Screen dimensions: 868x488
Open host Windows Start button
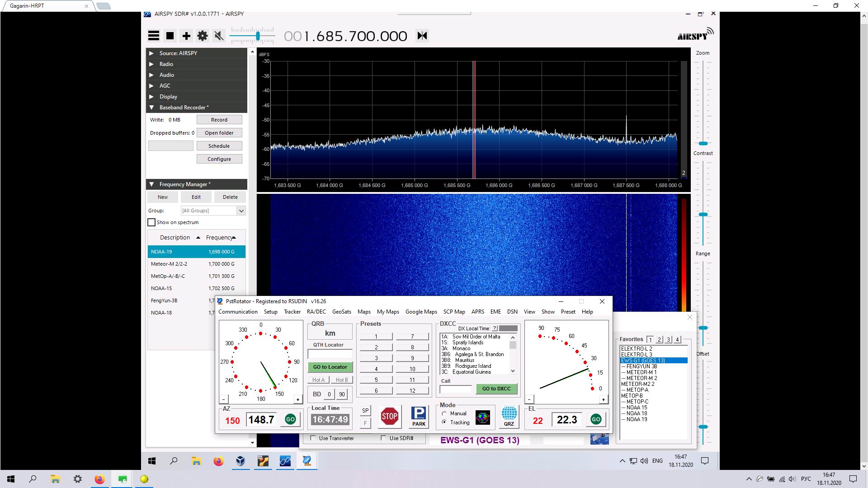(x=11, y=479)
